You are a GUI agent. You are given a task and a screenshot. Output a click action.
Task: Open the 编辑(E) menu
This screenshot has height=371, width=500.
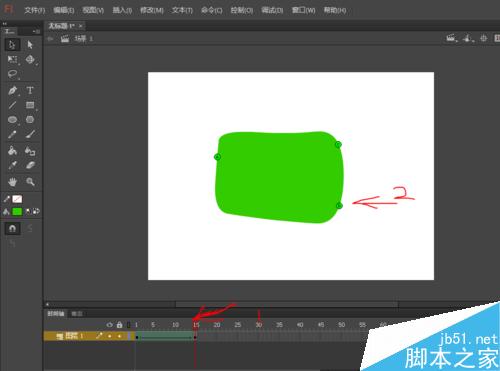64,10
